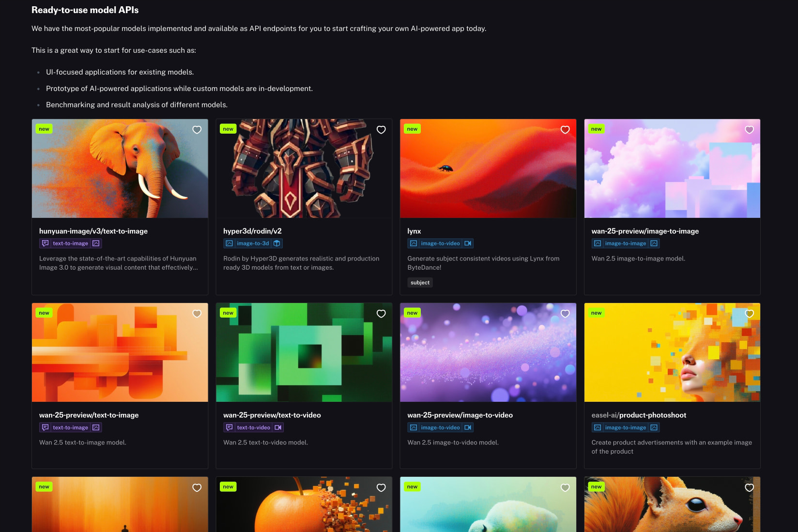The width and height of the screenshot is (798, 532).
Task: Click the heart on the squirrel thumbnail card
Action: tap(749, 487)
